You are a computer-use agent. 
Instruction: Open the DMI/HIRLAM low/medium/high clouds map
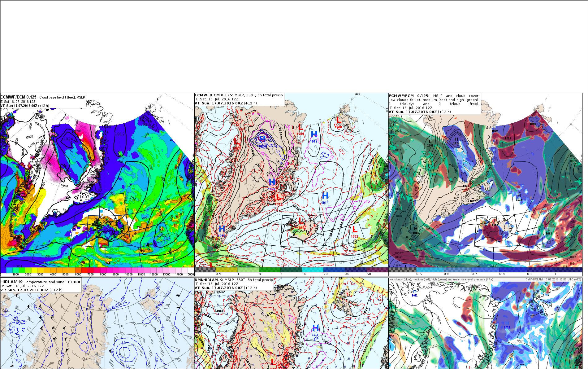click(485, 323)
